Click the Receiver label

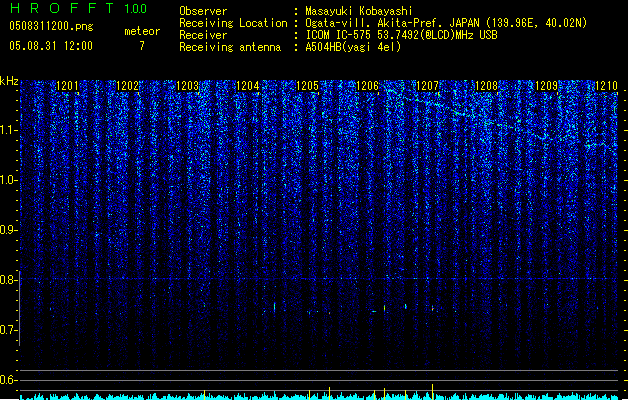203,35
